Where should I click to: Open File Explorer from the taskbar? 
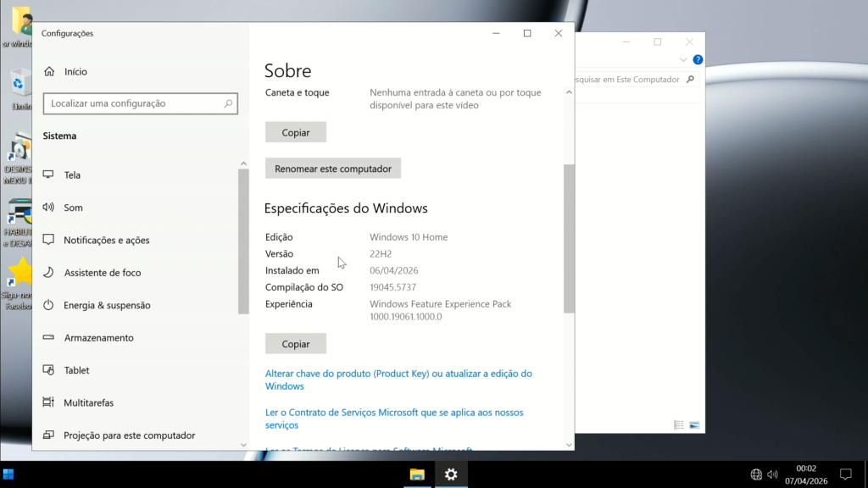pos(417,474)
